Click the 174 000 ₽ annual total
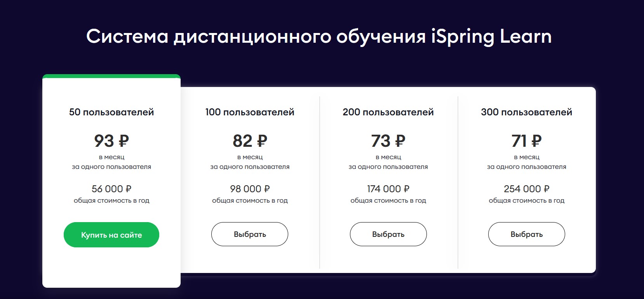This screenshot has height=299, width=644. coord(388,189)
